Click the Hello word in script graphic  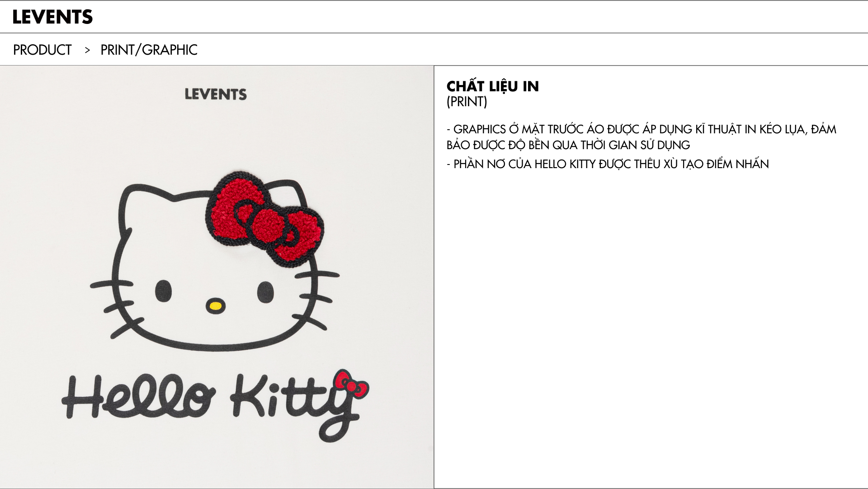(x=139, y=395)
